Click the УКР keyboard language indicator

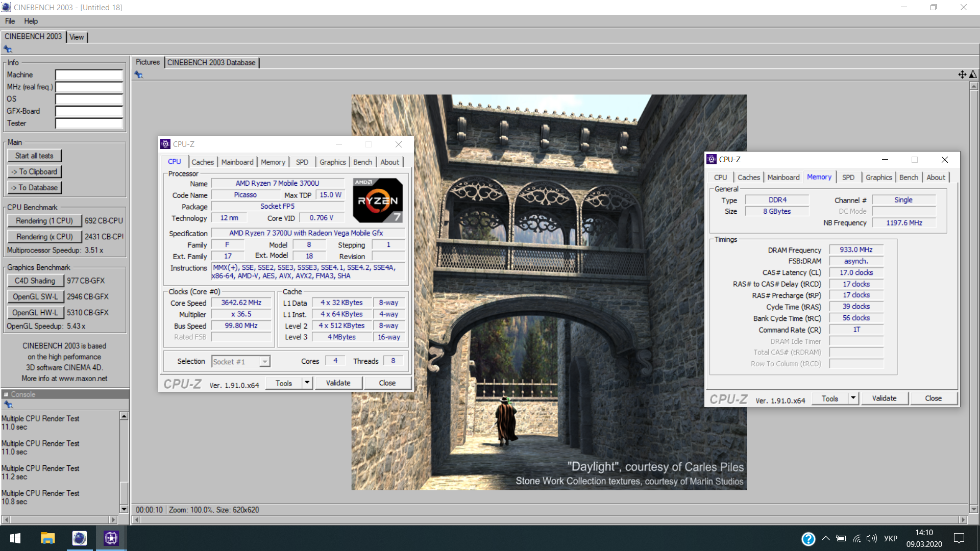pyautogui.click(x=891, y=538)
